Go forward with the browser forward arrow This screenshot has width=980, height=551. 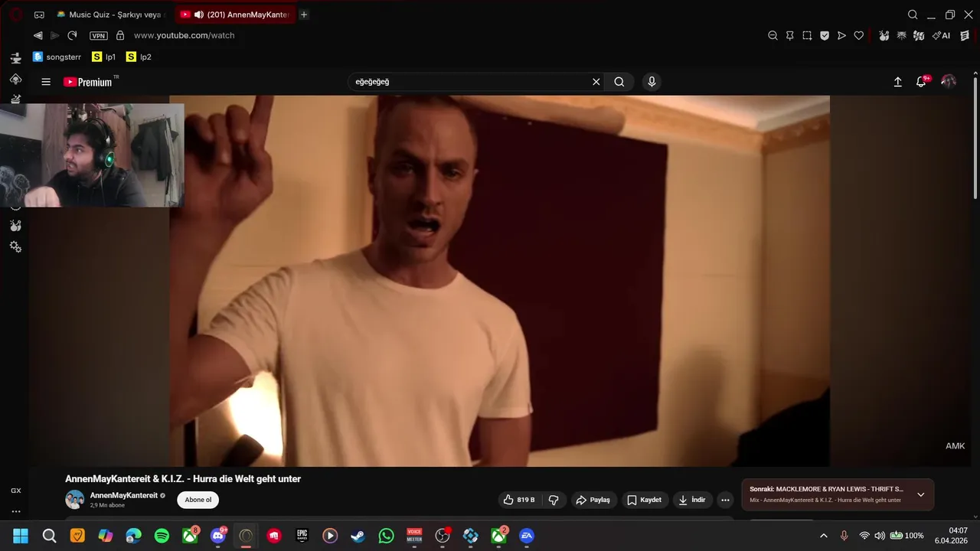[55, 35]
